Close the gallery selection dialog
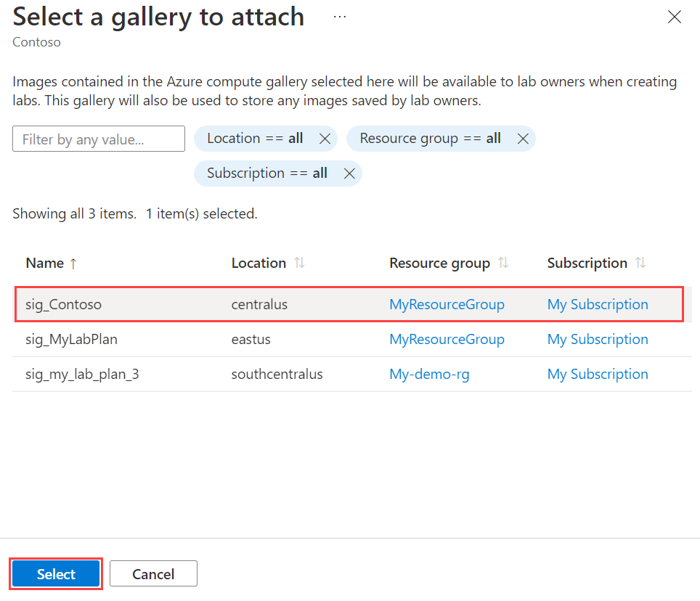 pyautogui.click(x=674, y=17)
